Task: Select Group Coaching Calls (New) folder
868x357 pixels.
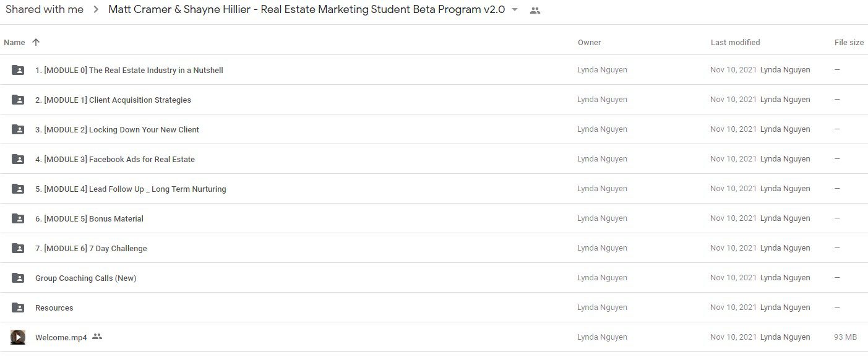Action: (x=434, y=278)
